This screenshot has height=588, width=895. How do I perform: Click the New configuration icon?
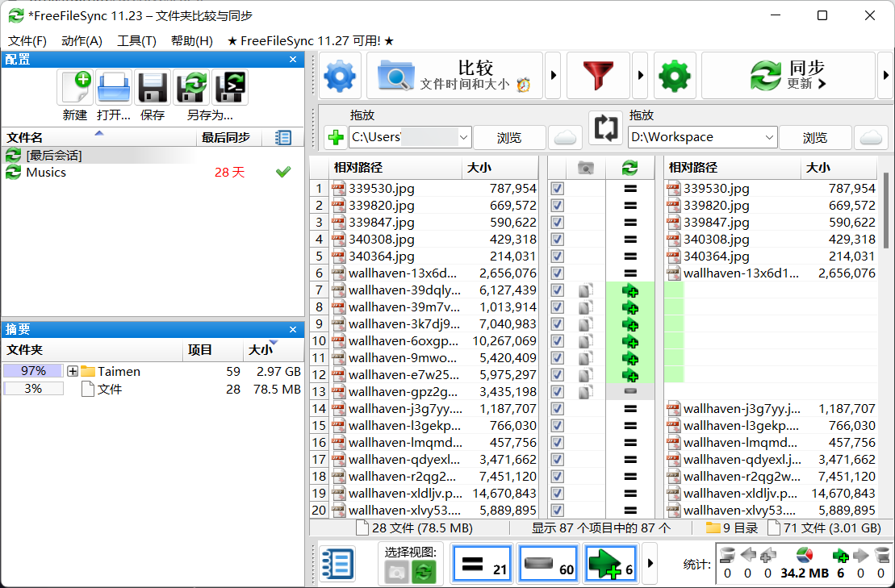(75, 87)
